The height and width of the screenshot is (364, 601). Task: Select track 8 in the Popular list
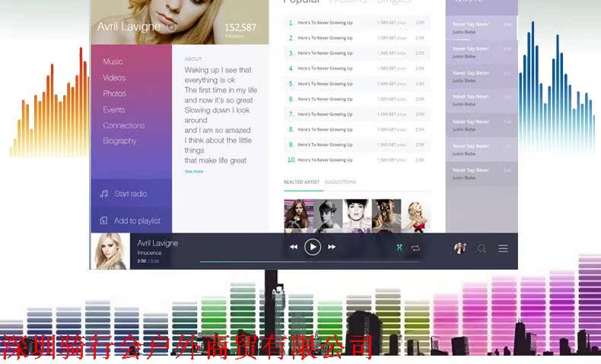click(357, 129)
